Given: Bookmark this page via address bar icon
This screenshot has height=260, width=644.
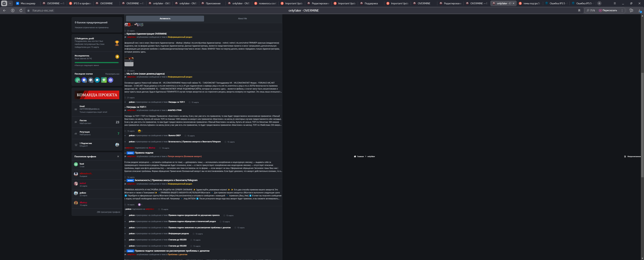Looking at the screenshot, I should point(579,10).
